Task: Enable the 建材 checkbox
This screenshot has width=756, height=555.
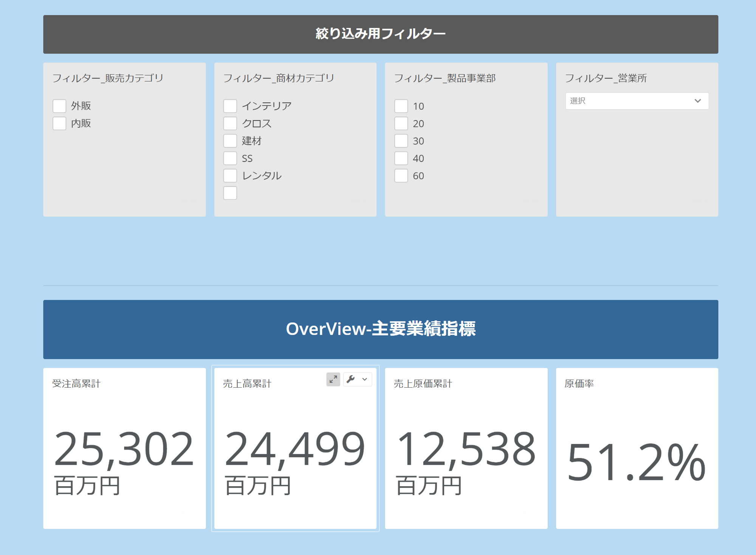Action: click(x=230, y=141)
